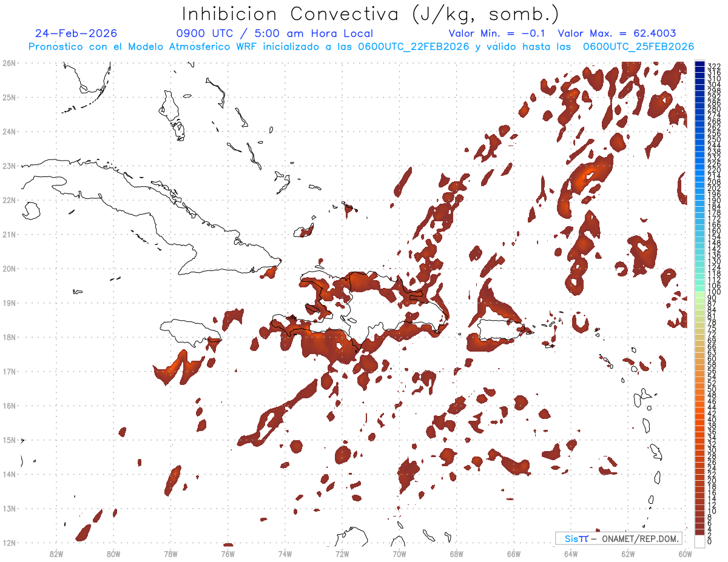Click the 13N latitude label
The width and height of the screenshot is (728, 562).
(x=9, y=509)
